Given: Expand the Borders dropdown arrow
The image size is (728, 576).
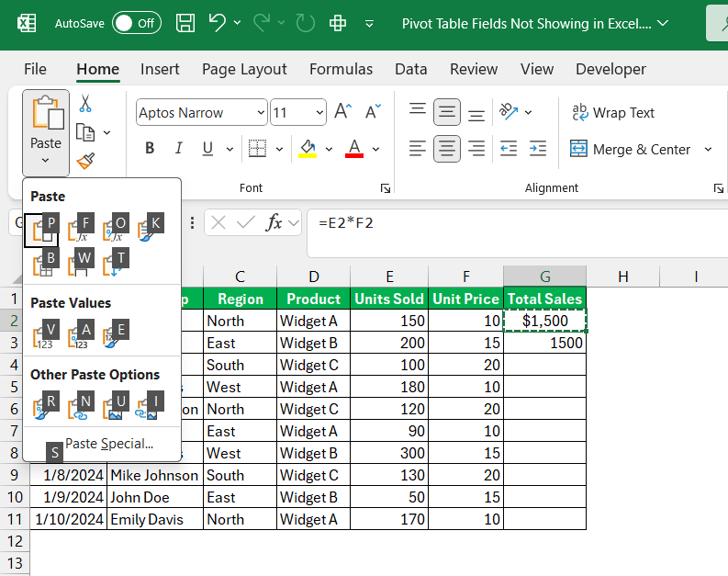Looking at the screenshot, I should coord(279,149).
